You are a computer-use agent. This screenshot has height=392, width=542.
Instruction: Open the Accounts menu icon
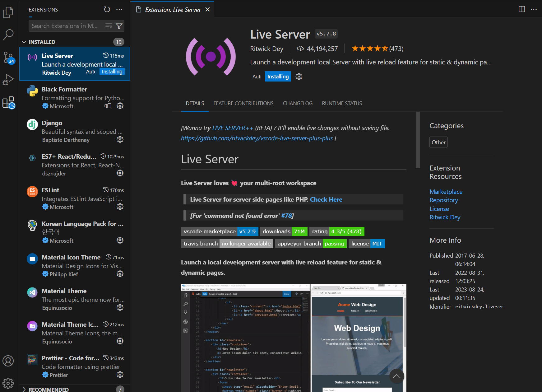click(x=8, y=361)
